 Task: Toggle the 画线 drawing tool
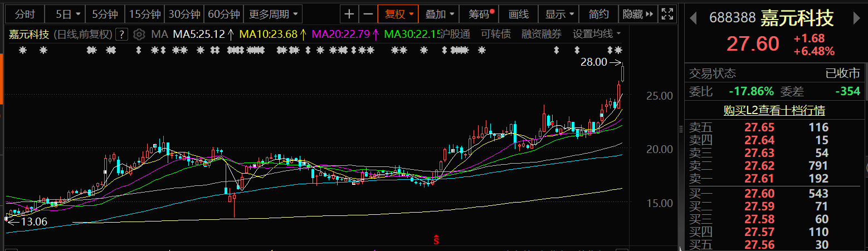519,14
